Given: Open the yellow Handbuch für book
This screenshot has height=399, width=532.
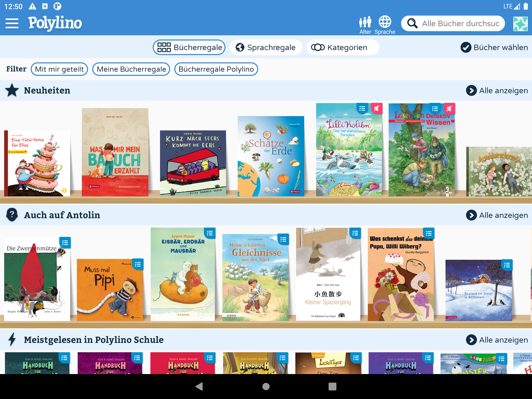Looking at the screenshot, I should [255, 363].
